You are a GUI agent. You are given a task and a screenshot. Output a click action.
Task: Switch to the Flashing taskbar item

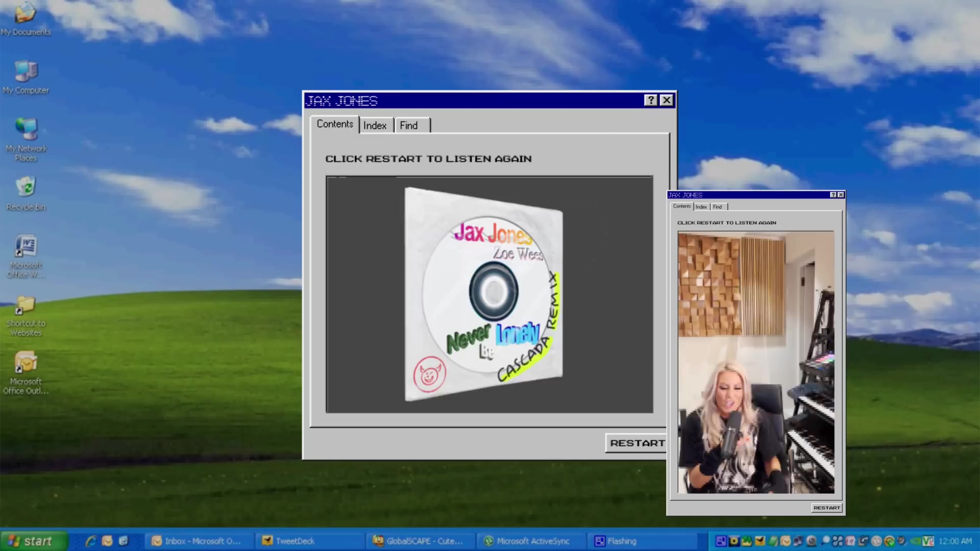642,541
